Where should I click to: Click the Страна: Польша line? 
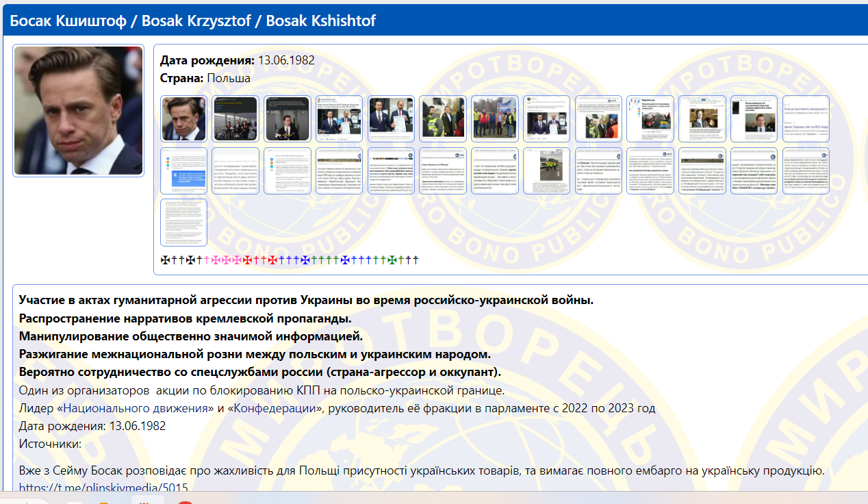click(x=205, y=78)
